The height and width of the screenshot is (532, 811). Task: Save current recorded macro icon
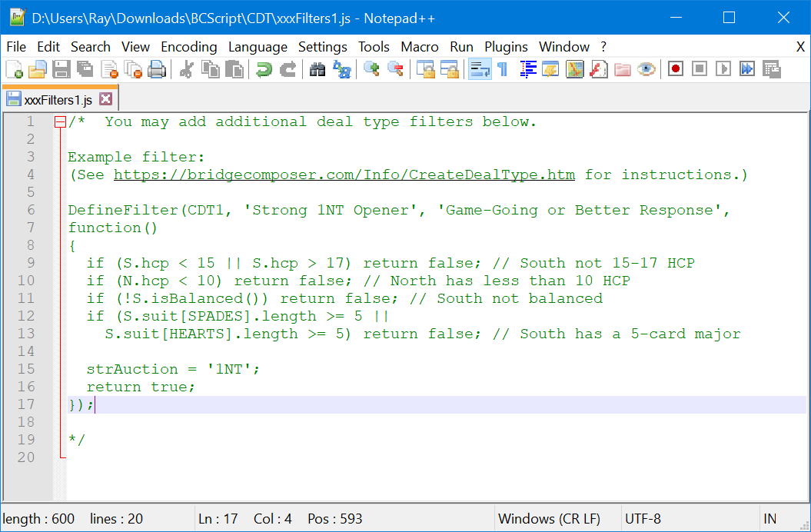click(x=771, y=69)
